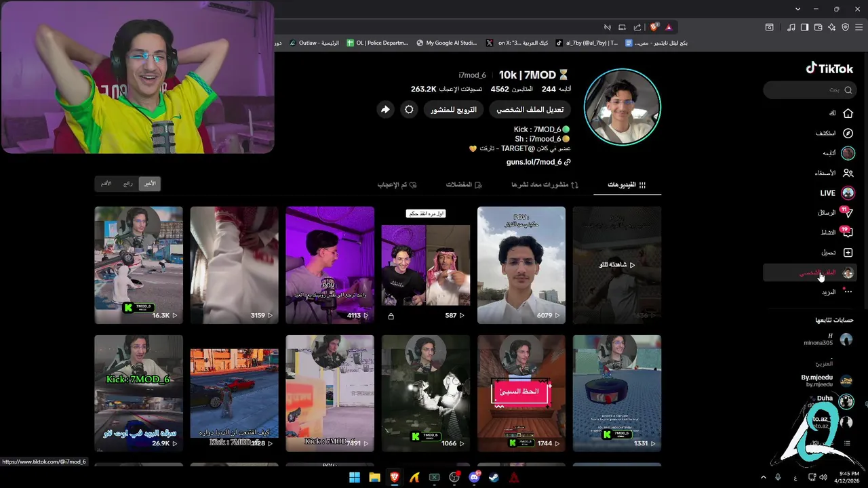Switch to the Liked (تم الإعجاب) tab
Screen dimensions: 868x488
coord(397,184)
